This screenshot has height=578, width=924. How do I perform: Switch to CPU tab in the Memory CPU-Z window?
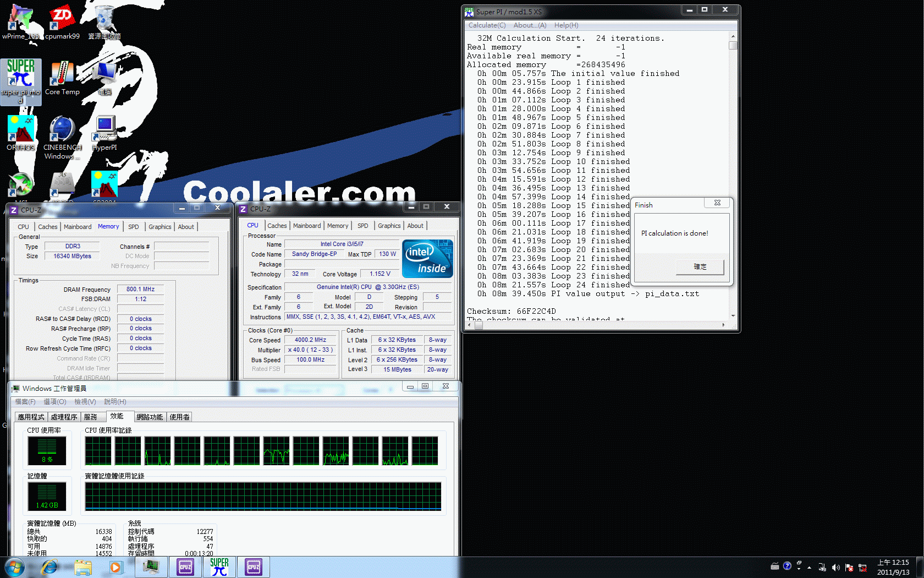23,227
